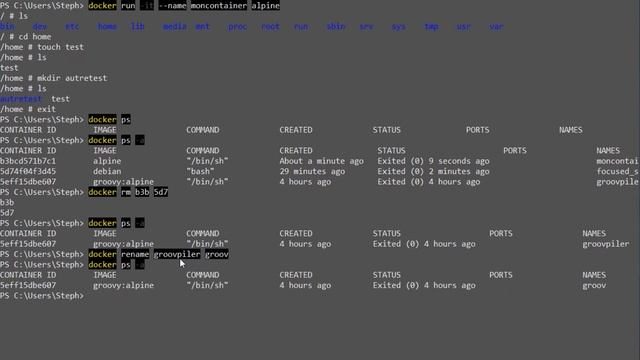Select the 'proc' directory in the ls output
Viewport: 640px width, 360px height.
click(238, 27)
